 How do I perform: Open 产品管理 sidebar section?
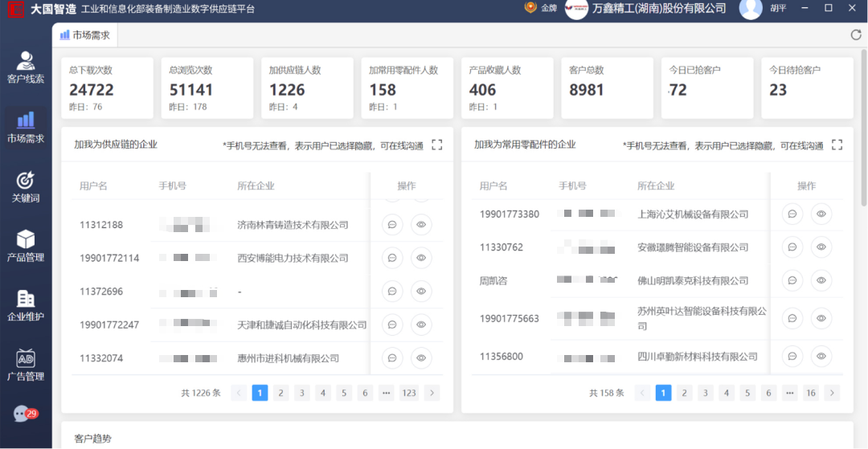[x=26, y=246]
